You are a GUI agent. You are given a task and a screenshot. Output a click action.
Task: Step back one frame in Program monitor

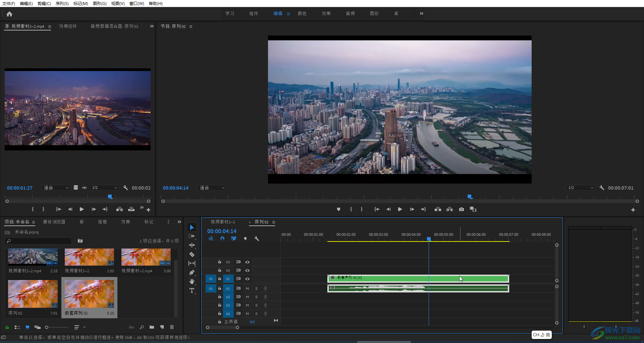(x=388, y=209)
